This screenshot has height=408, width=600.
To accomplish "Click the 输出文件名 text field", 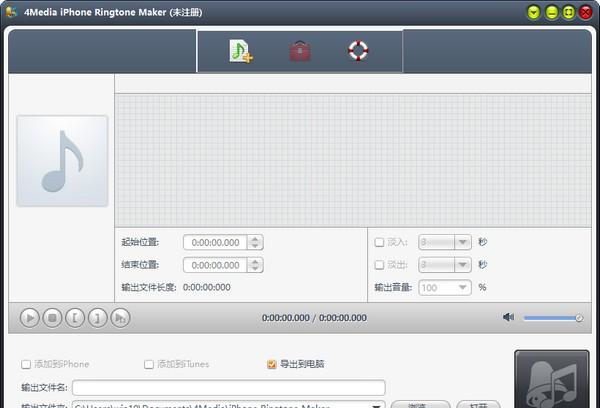I will pos(229,387).
